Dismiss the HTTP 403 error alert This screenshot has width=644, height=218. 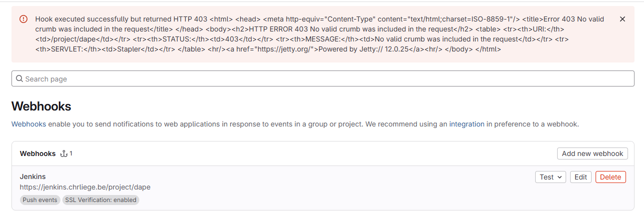pos(622,19)
